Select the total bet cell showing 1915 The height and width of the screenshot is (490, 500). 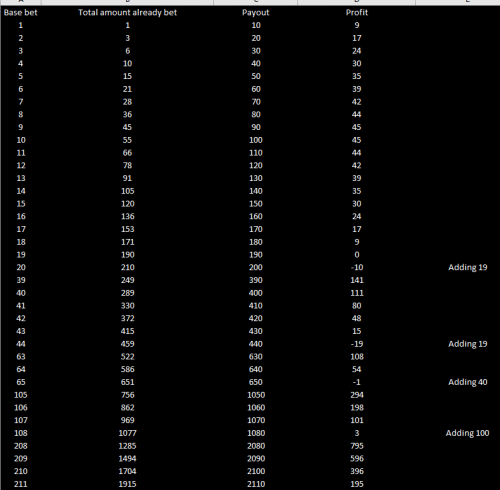point(127,484)
